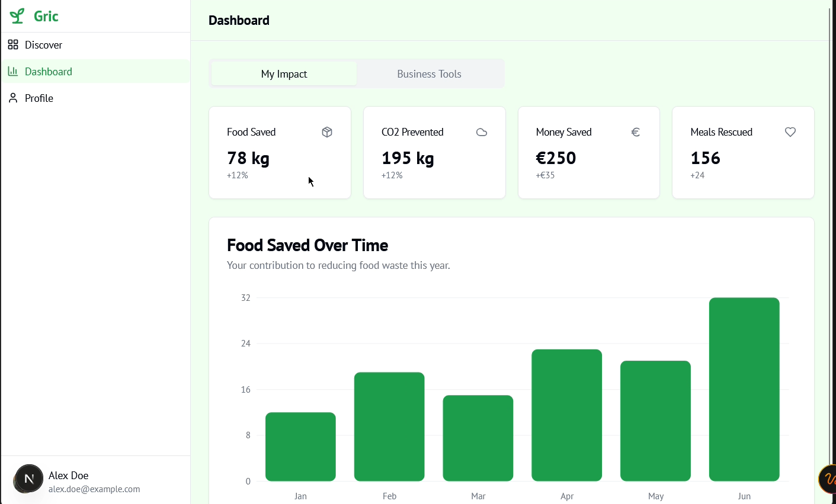Viewport: 836px width, 504px height.
Task: Click the orange floating widget at bottom-right
Action: [x=828, y=479]
